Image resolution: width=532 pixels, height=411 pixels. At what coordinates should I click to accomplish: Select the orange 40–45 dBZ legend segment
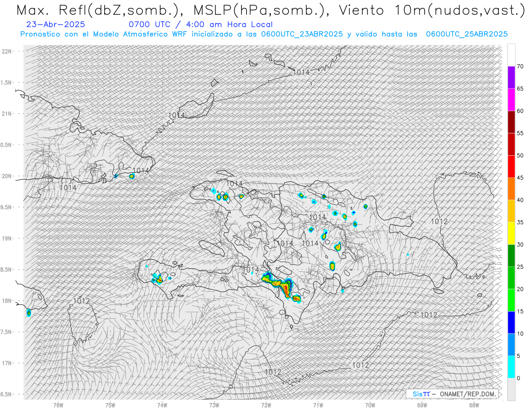pyautogui.click(x=511, y=189)
